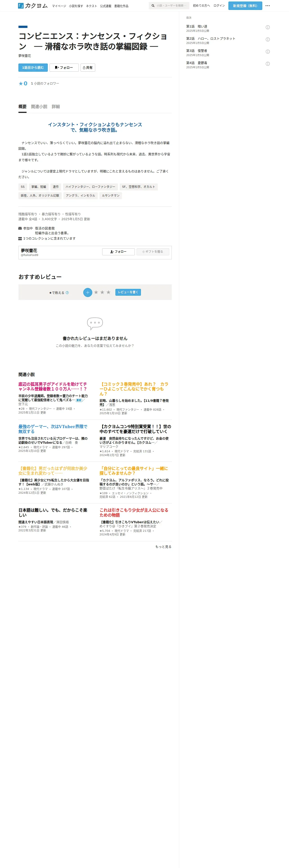Switch to the 関連小説 tab
The image size is (289, 868).
[x=39, y=107]
